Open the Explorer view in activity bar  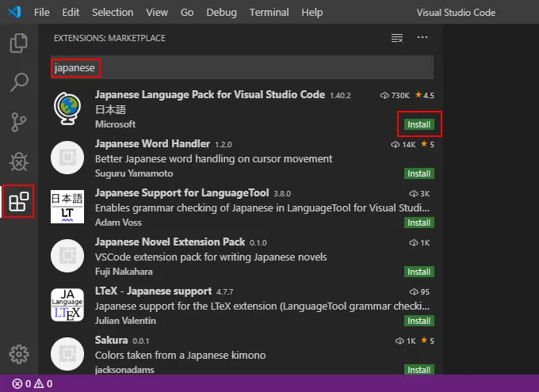pos(18,43)
